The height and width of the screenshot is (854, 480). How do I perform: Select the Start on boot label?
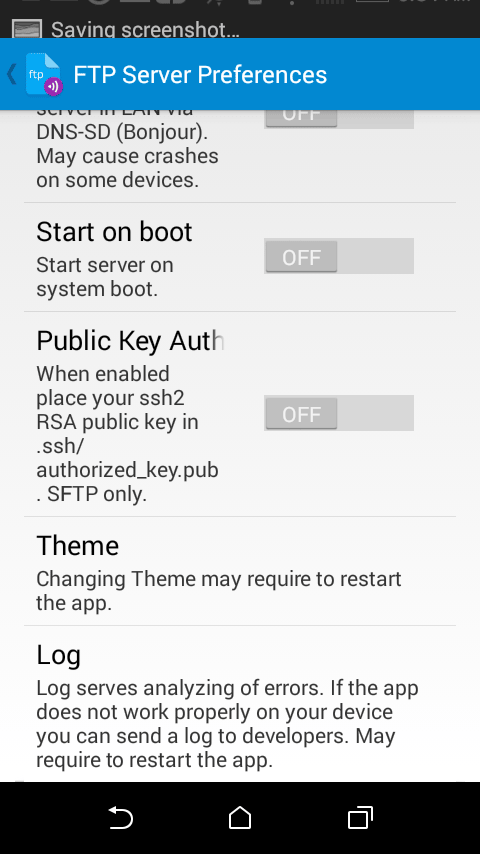click(114, 231)
